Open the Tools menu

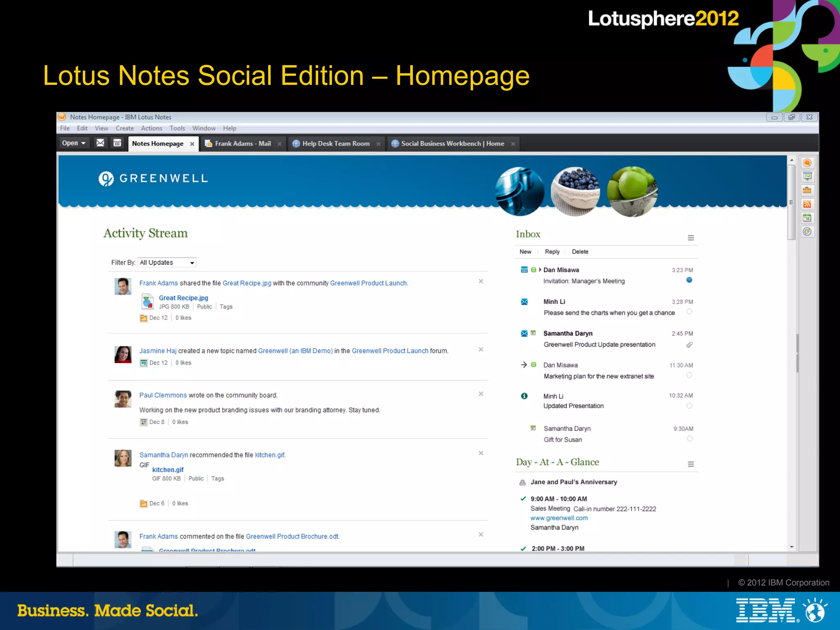(177, 128)
